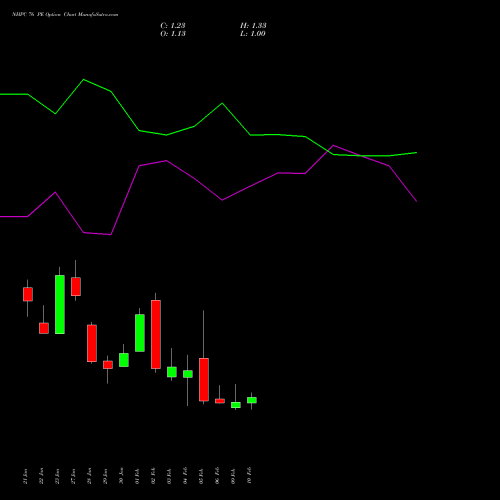Select the green candlestick for 04 Feb

coord(188,374)
